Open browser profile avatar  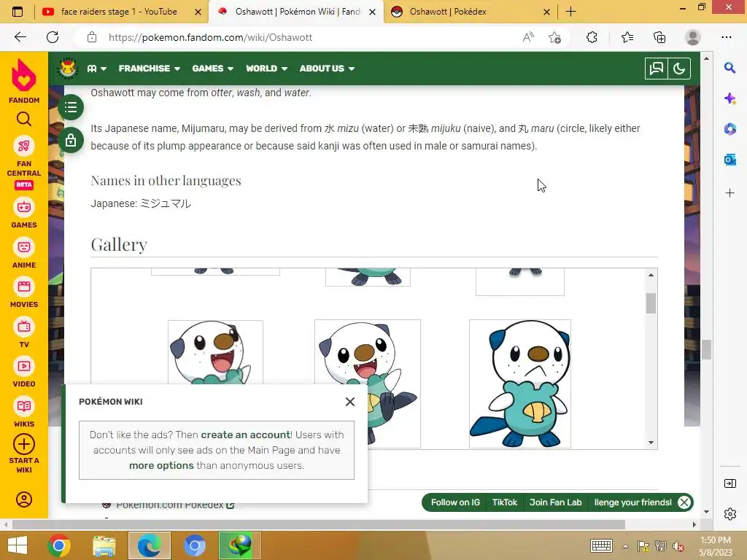pyautogui.click(x=693, y=37)
